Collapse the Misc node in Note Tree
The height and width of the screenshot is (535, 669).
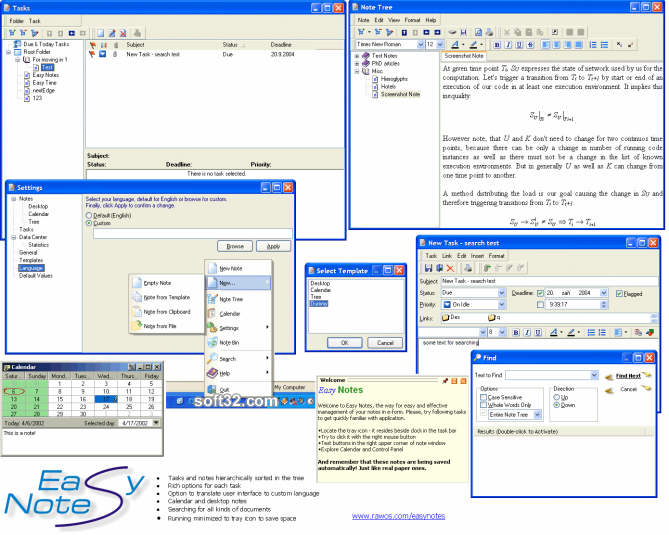tap(357, 71)
